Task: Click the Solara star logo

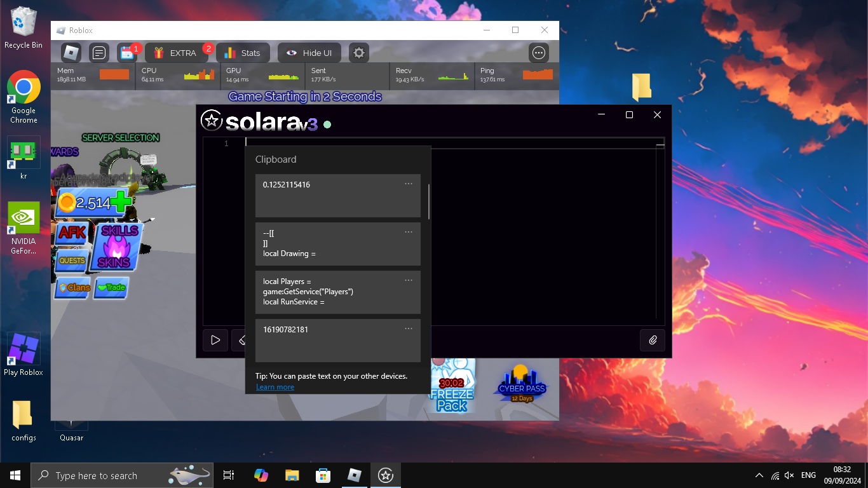Action: click(211, 121)
